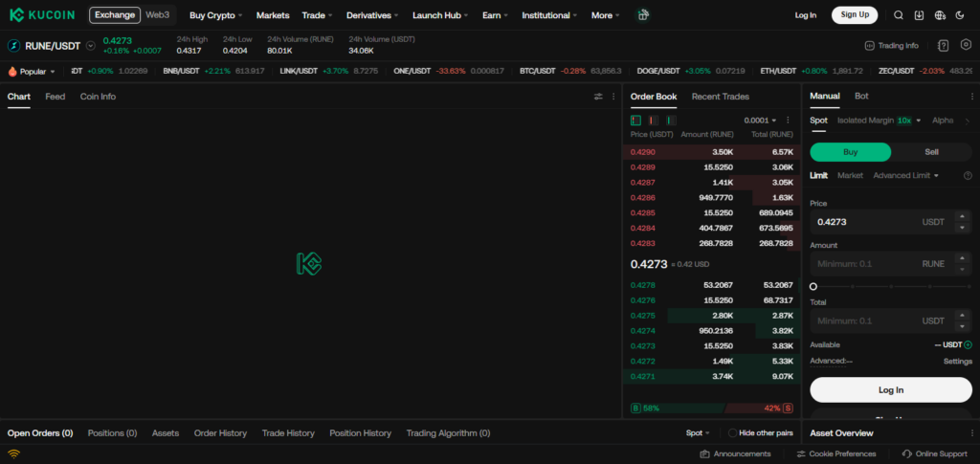Open Advanced Limit order type dropdown
The height and width of the screenshot is (464, 980).
905,175
